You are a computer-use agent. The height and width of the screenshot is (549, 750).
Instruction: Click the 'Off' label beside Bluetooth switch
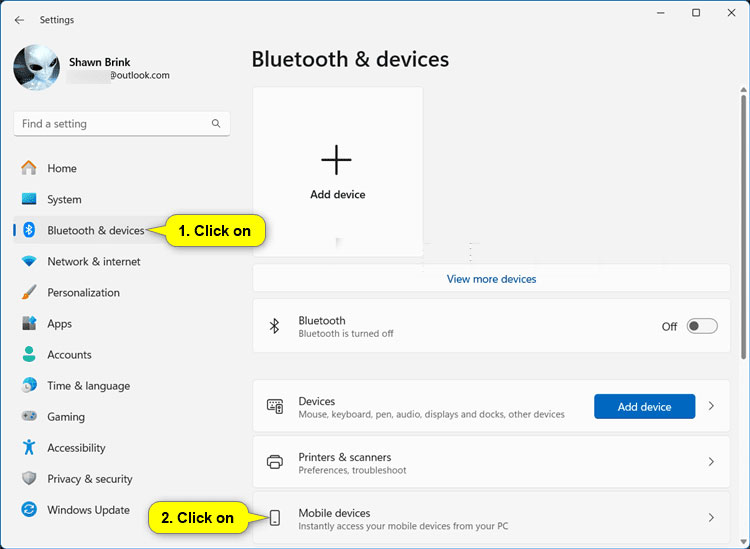tap(669, 327)
